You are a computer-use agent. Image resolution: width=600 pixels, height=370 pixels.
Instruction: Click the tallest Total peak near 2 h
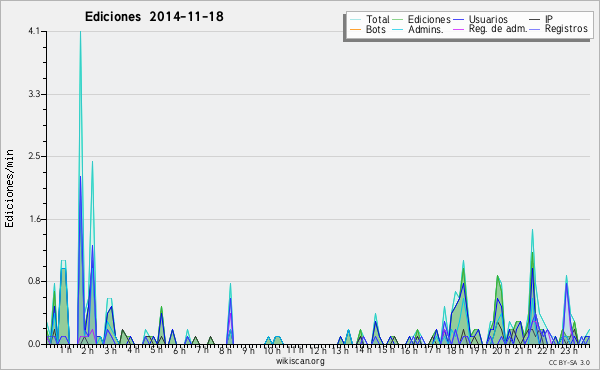pyautogui.click(x=80, y=32)
